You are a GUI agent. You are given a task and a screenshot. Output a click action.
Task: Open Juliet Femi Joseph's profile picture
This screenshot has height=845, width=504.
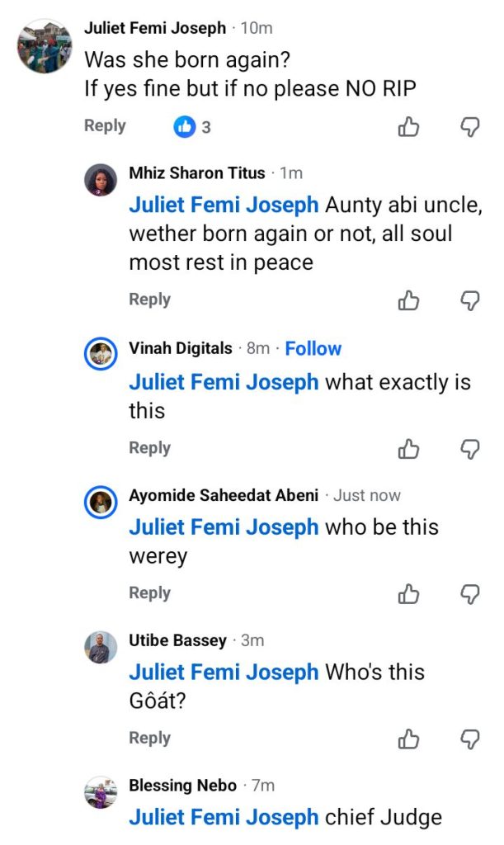(x=45, y=46)
